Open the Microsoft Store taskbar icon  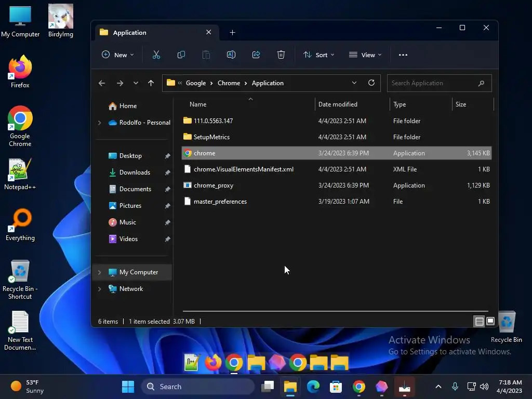(336, 387)
